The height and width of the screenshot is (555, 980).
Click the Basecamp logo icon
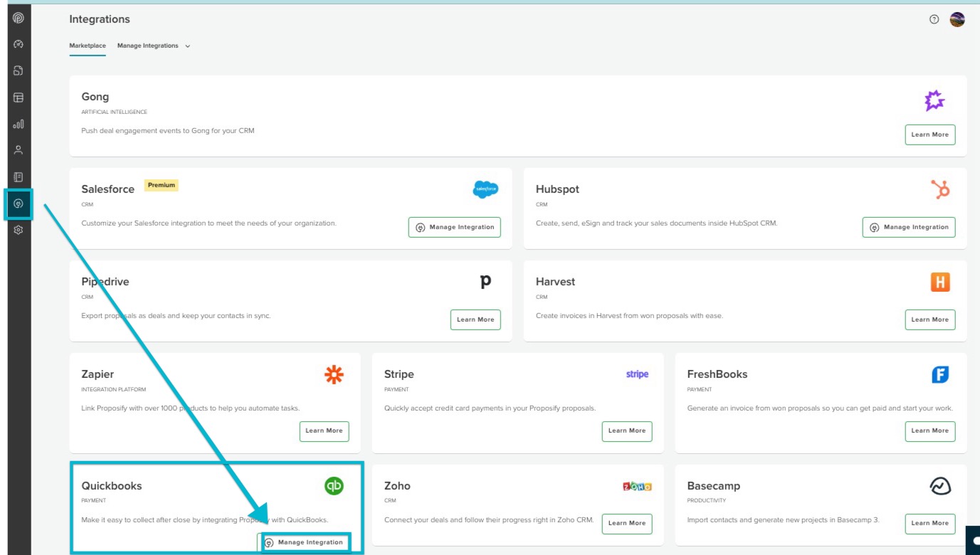[940, 486]
